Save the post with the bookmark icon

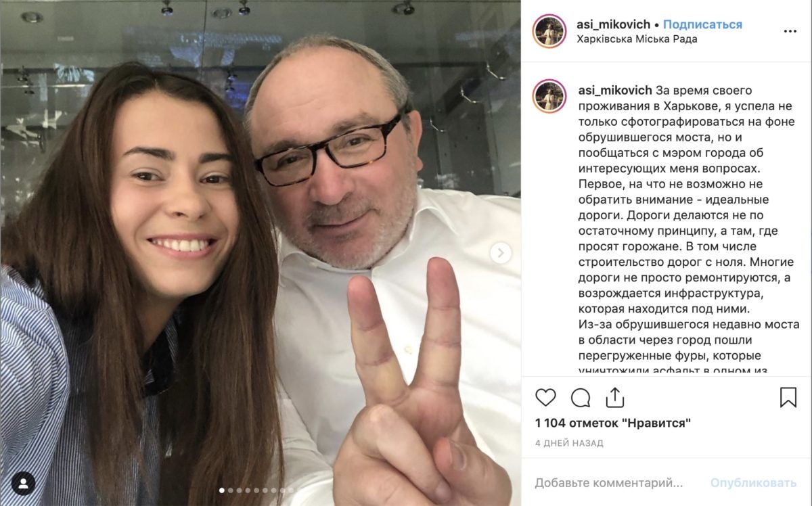pyautogui.click(x=788, y=397)
